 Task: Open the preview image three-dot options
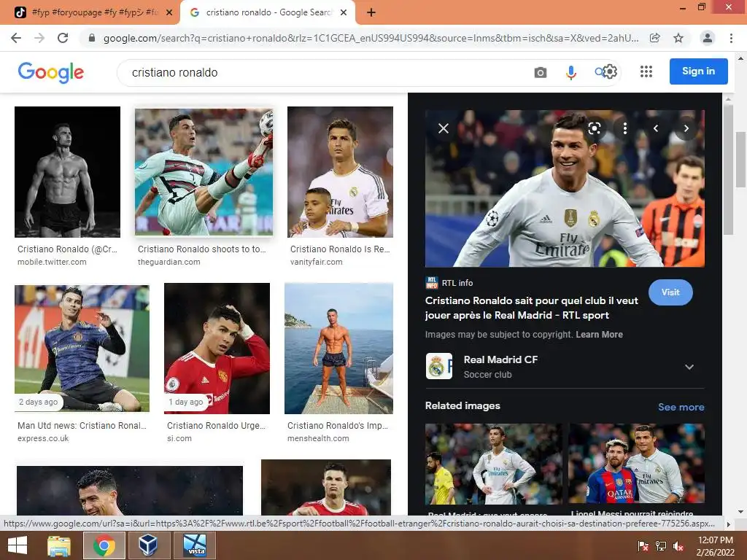tap(624, 128)
